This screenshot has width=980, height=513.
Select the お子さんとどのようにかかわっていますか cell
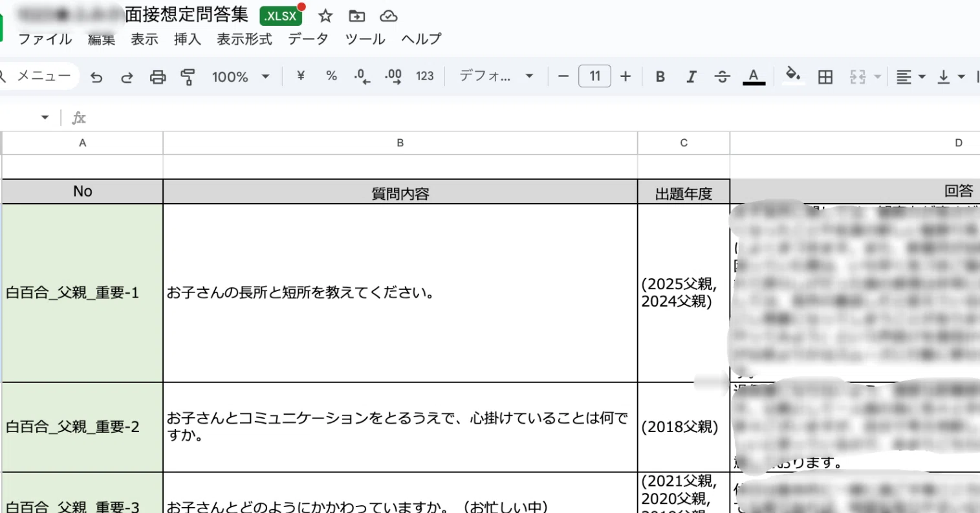(400, 493)
